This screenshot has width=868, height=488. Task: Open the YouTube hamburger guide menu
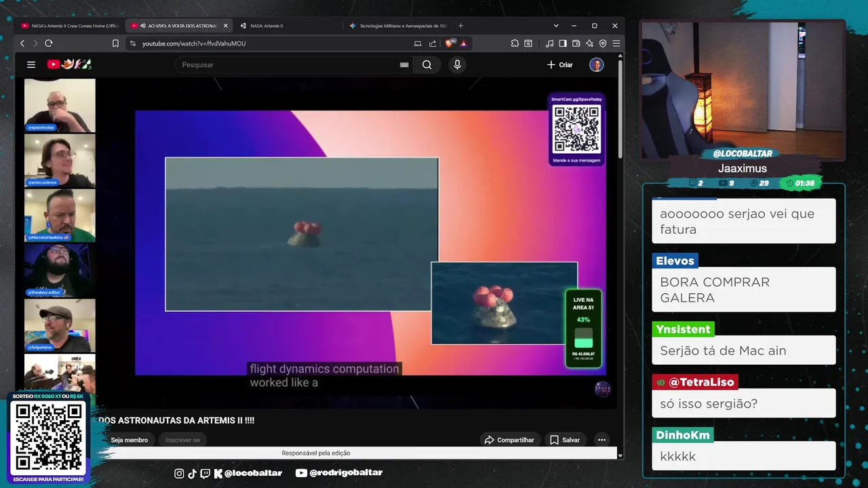(x=31, y=64)
